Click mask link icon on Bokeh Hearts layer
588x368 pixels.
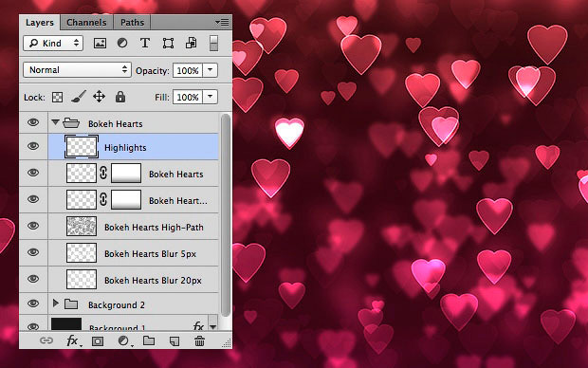[x=103, y=173]
